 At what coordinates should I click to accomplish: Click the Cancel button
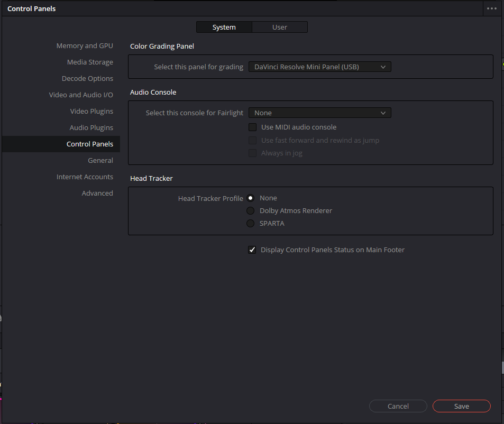click(x=398, y=406)
